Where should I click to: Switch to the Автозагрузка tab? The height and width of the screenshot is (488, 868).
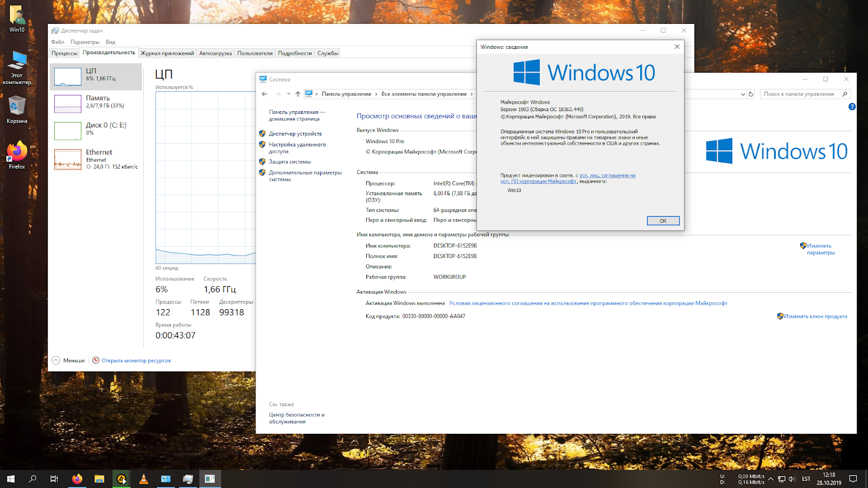(x=215, y=53)
